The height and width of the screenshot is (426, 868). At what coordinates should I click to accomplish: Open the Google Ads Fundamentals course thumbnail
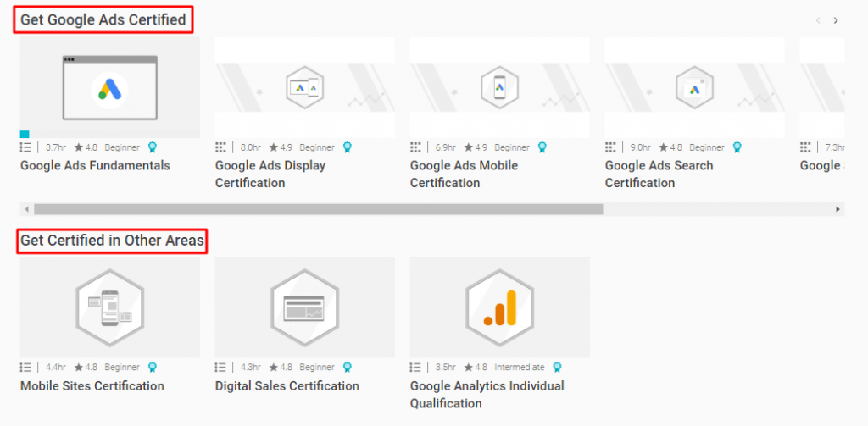click(x=109, y=87)
